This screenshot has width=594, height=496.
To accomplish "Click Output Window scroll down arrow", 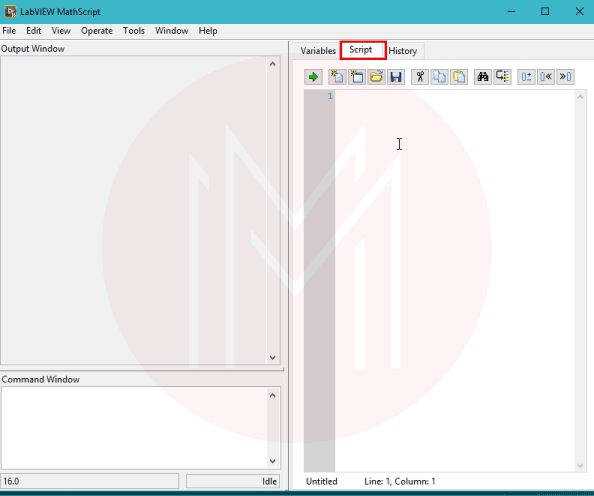I will (x=272, y=357).
